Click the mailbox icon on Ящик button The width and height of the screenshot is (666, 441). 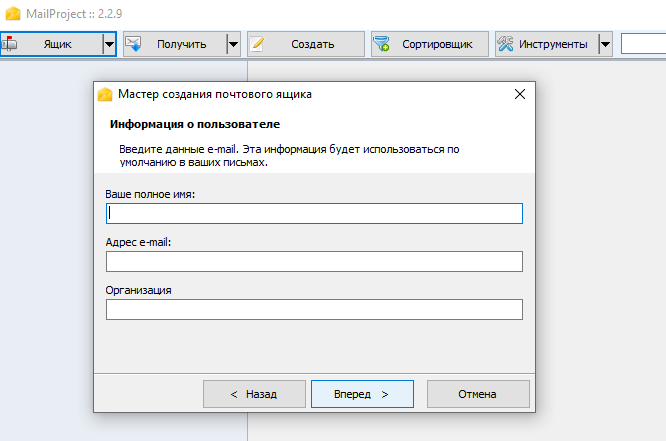tap(9, 44)
